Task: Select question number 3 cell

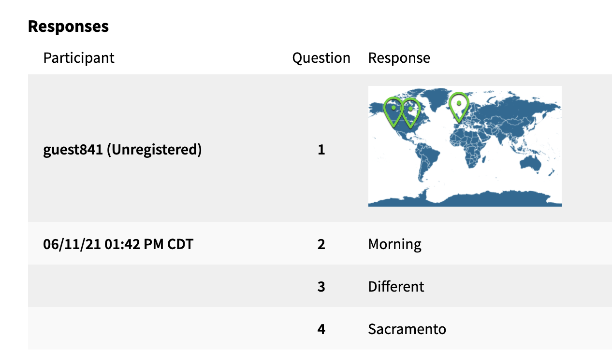Action: [x=321, y=287]
